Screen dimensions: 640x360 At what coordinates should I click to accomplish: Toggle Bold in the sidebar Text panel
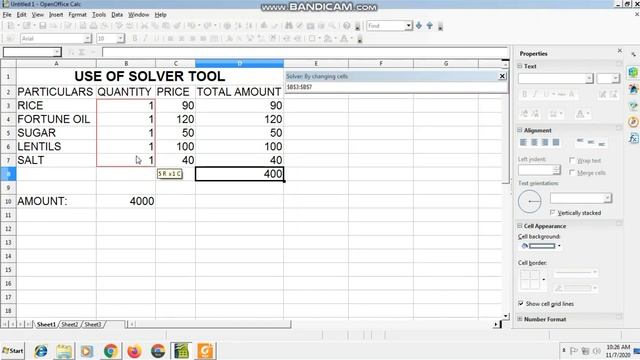coord(525,94)
